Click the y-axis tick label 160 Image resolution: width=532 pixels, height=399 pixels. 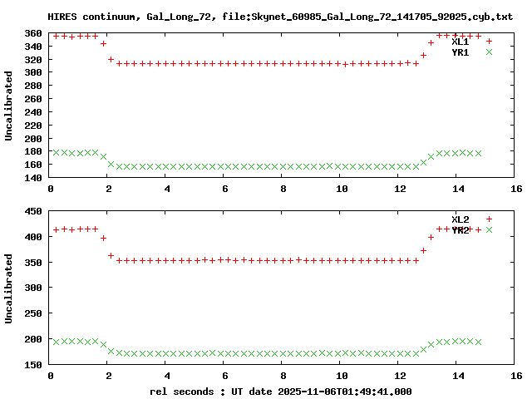click(x=33, y=165)
